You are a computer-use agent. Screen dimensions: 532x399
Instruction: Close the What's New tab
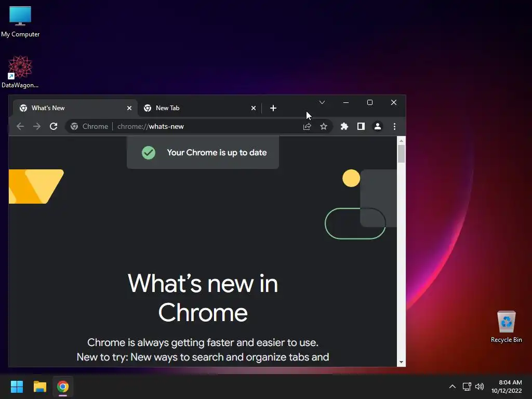[x=129, y=108]
